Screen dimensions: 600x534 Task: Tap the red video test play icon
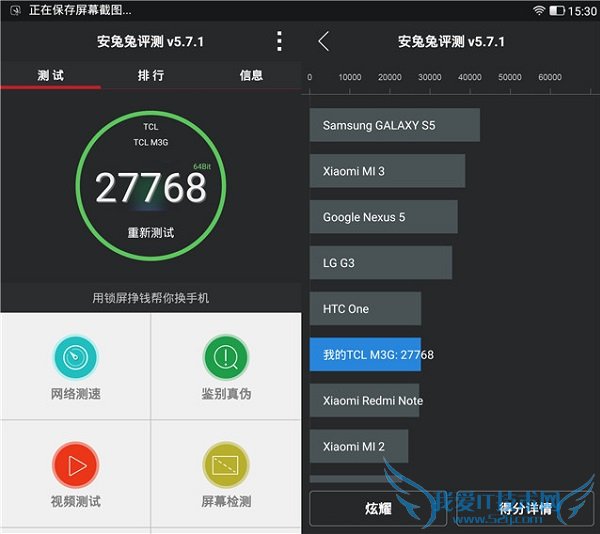tap(76, 465)
